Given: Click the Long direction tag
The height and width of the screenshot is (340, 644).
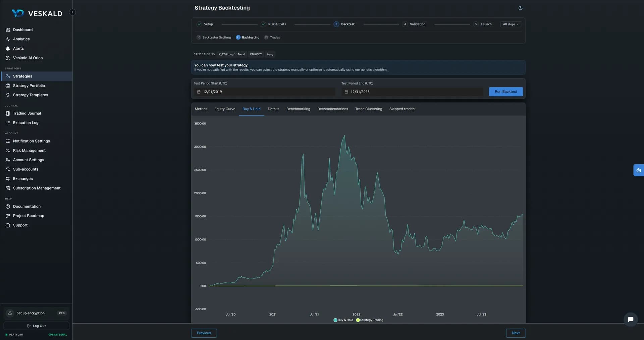Looking at the screenshot, I should click(x=270, y=54).
